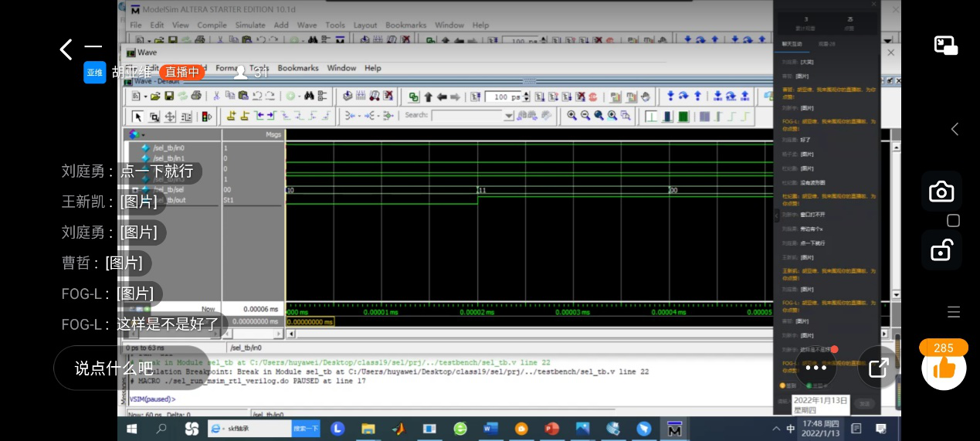Tap the thumbs-up like button
The height and width of the screenshot is (441, 980).
tap(944, 369)
